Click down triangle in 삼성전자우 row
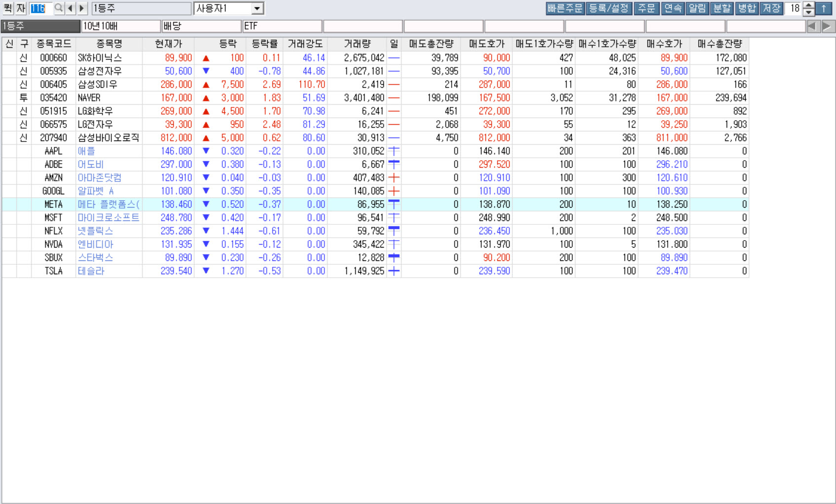The width and height of the screenshot is (836, 504). tap(206, 71)
